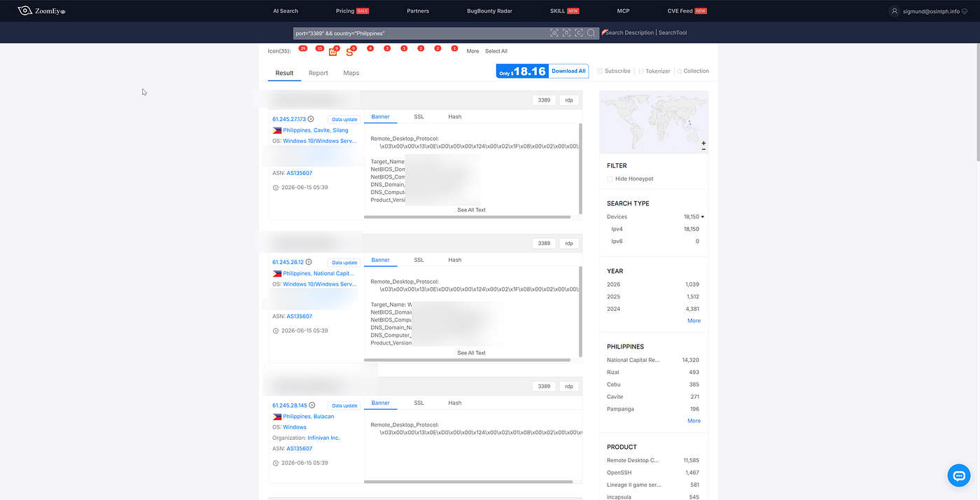Click arrow icon next to 61.245.28.145
This screenshot has height=500, width=980.
click(x=312, y=405)
